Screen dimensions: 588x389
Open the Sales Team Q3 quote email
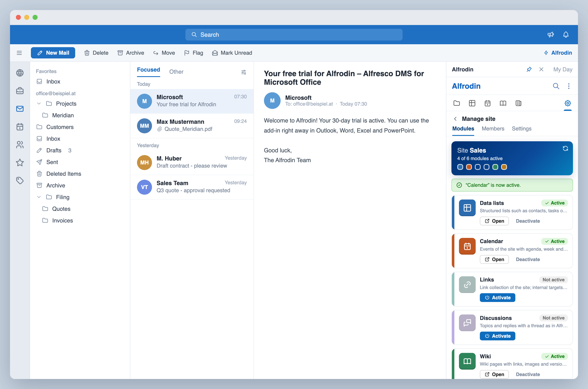click(x=192, y=187)
